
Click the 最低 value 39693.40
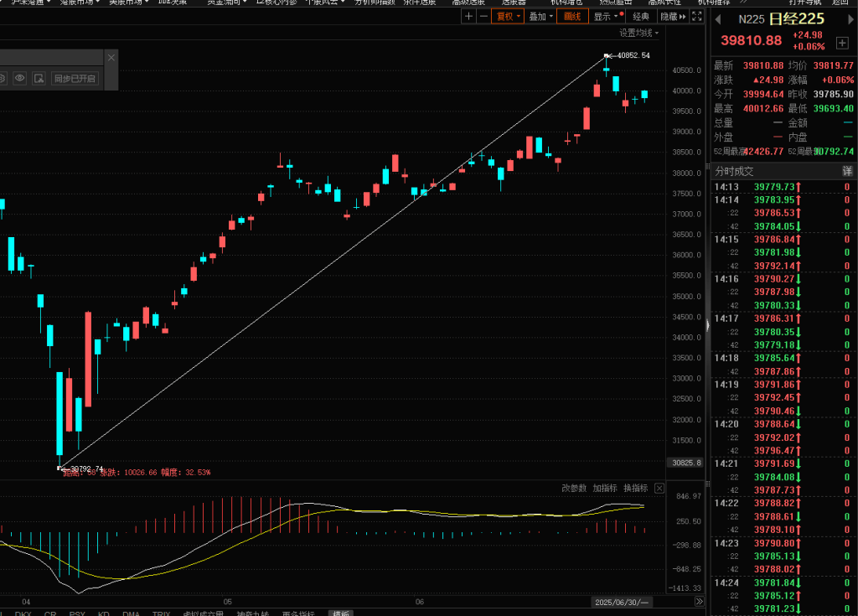[833, 108]
